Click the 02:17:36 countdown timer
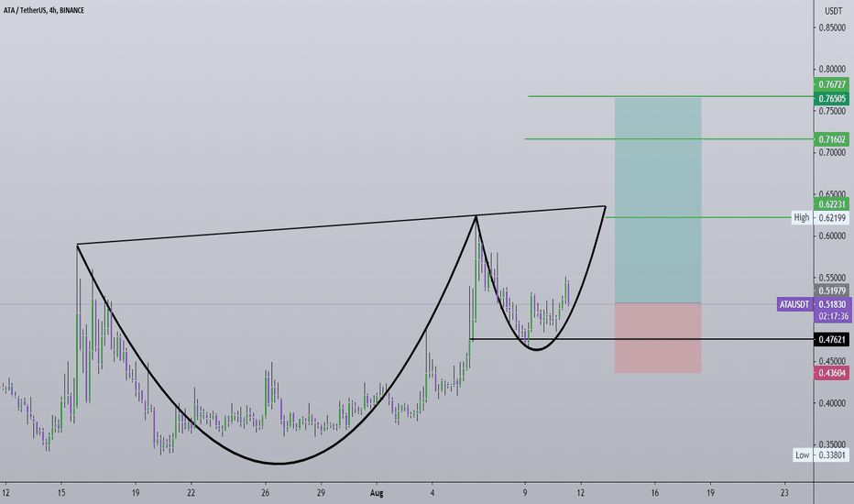This screenshot has width=854, height=504. coord(833,316)
